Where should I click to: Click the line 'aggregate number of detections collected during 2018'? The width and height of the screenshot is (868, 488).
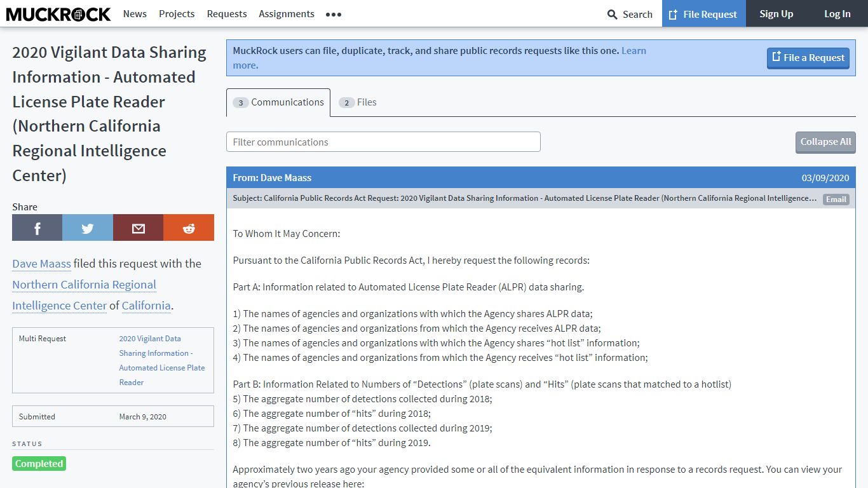point(362,399)
